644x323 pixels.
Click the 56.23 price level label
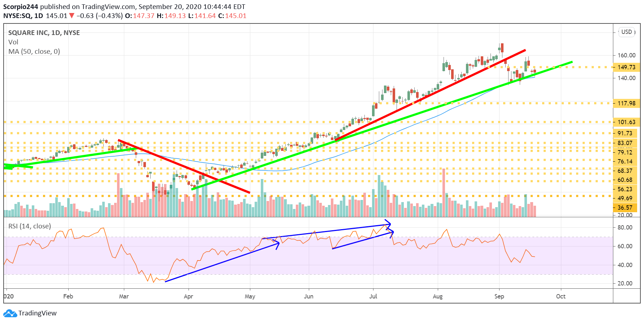(x=625, y=189)
